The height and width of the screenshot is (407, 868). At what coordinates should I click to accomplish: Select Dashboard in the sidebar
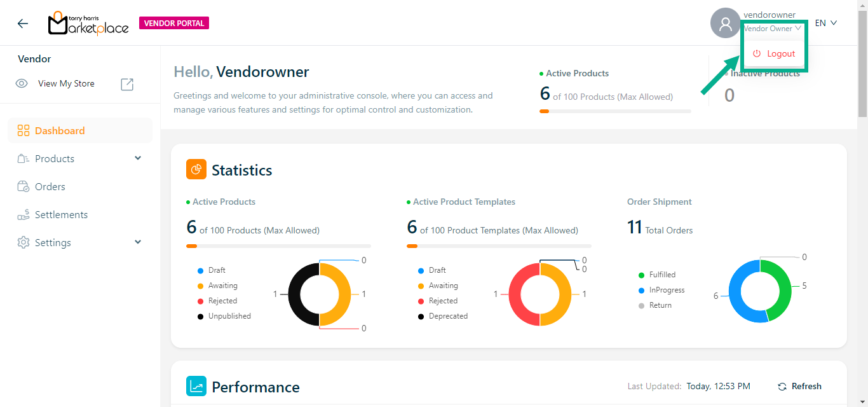tap(60, 131)
